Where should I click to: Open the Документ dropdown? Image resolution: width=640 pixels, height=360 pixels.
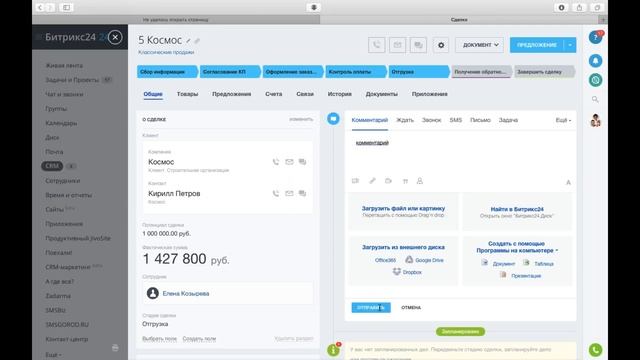click(x=480, y=45)
